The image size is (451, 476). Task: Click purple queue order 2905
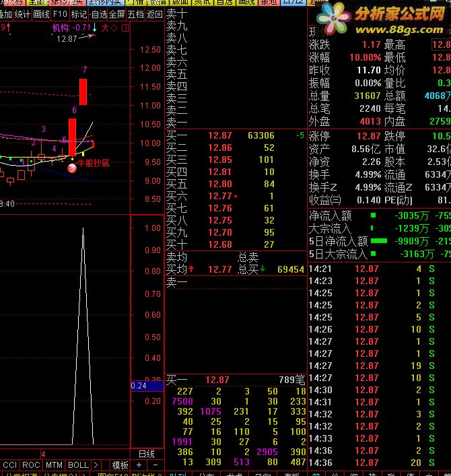tap(267, 452)
